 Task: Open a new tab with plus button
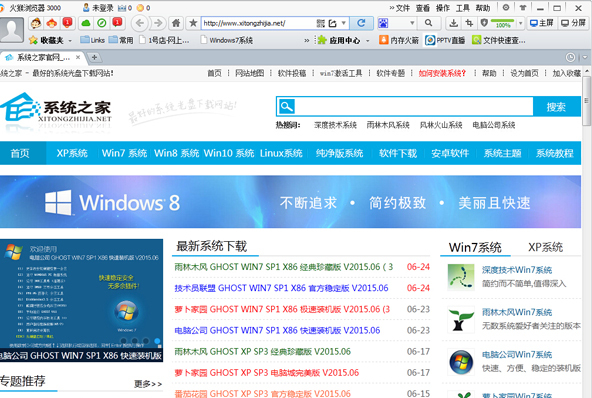tap(94, 57)
